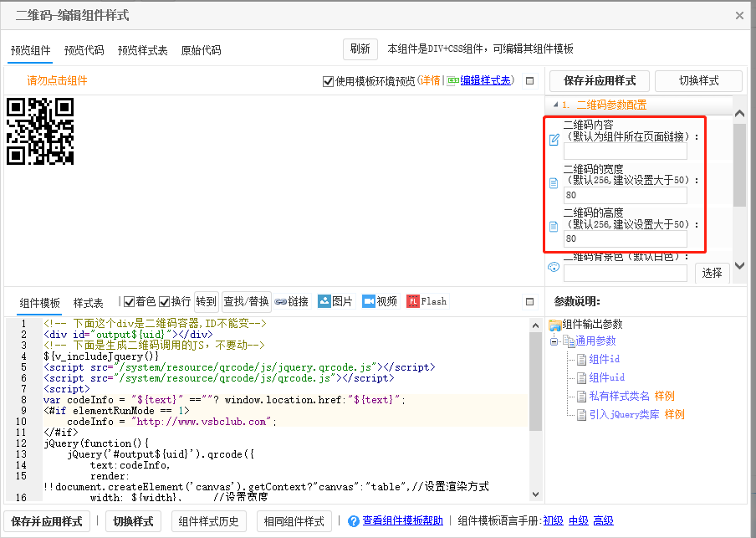This screenshot has height=538, width=756.
Task: Select the 私有样式类名 tree item
Action: [619, 396]
